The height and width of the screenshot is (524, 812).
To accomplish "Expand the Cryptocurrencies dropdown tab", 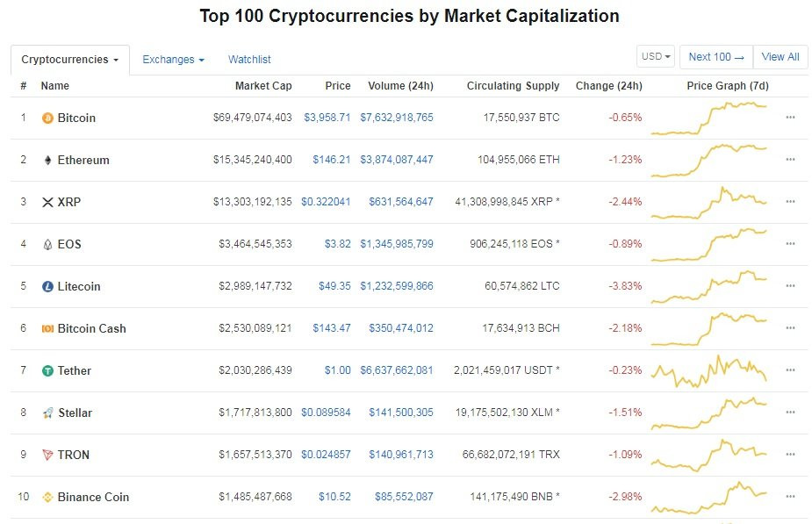I will point(70,60).
